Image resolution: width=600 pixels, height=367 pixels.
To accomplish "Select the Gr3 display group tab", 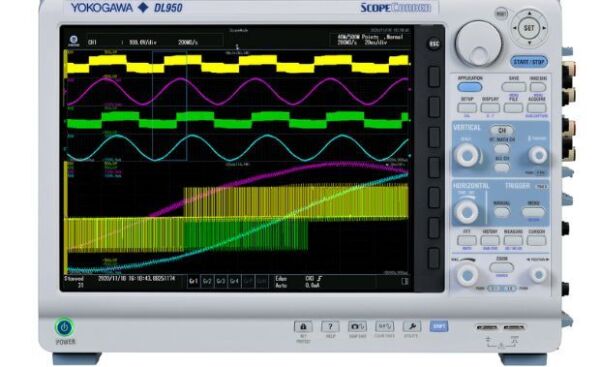I will 221,281.
